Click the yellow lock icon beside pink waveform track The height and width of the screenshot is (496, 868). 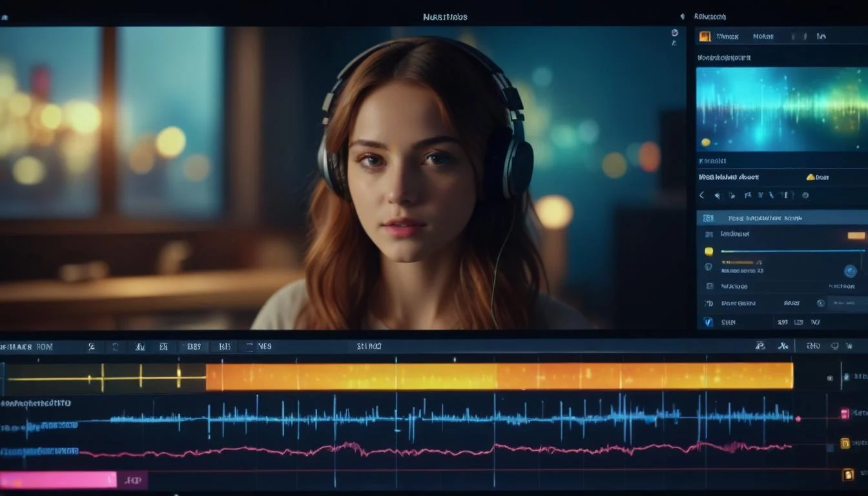tap(844, 444)
